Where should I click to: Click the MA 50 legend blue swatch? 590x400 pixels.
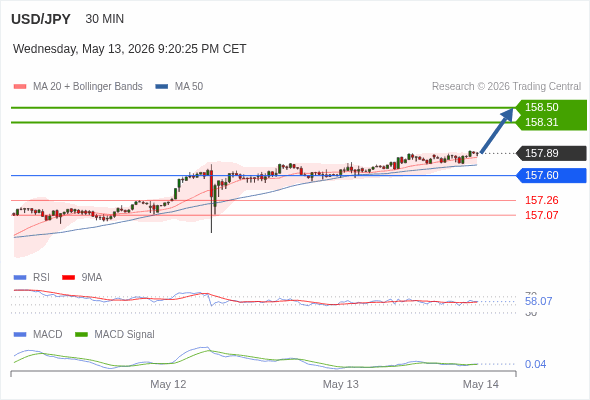tap(162, 87)
